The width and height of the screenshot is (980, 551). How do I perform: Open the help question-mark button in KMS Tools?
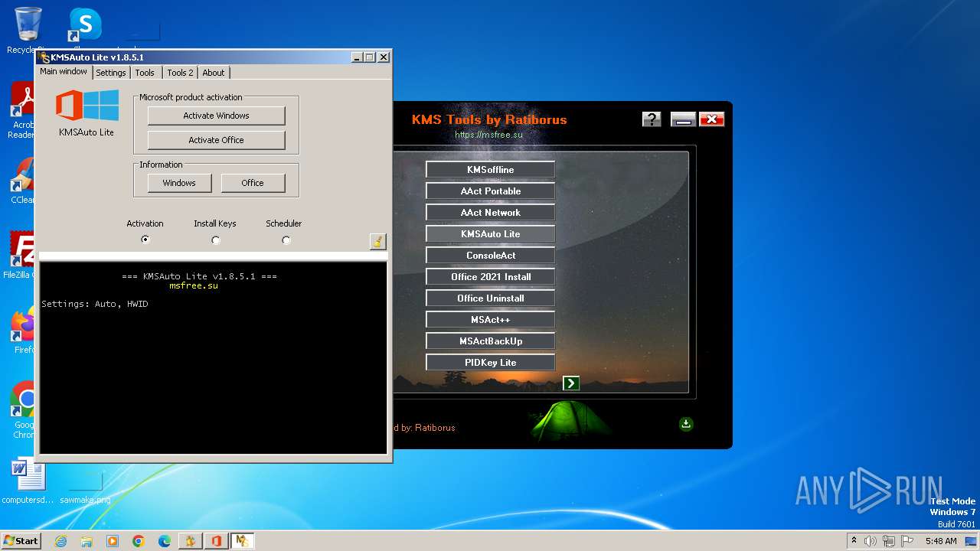tap(652, 119)
